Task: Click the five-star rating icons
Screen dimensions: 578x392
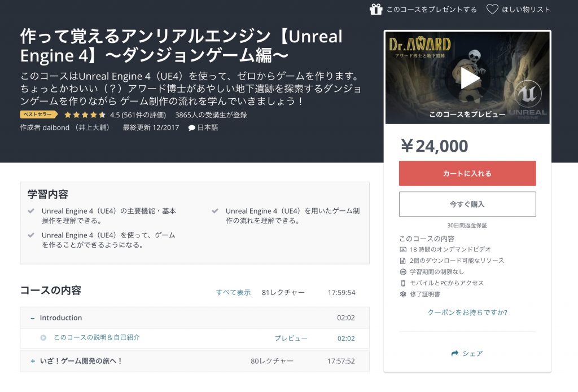Action: point(85,114)
